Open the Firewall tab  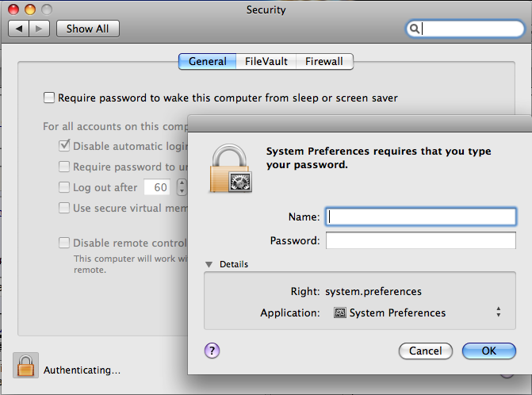323,61
